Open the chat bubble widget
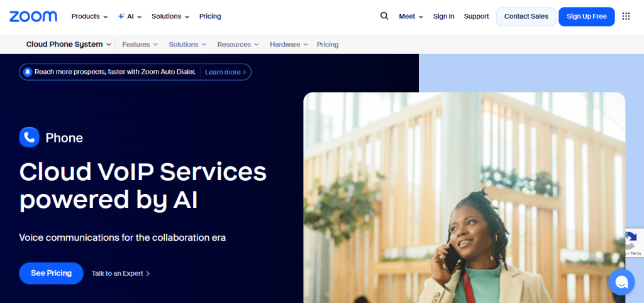644x303 pixels. pyautogui.click(x=621, y=282)
